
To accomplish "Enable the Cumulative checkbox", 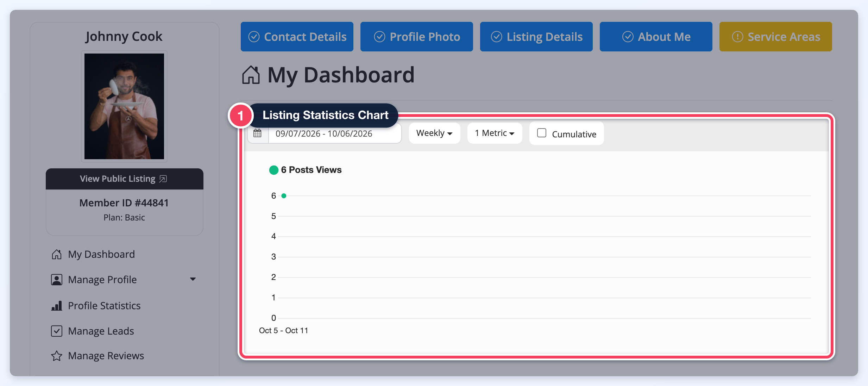I will click(x=542, y=133).
